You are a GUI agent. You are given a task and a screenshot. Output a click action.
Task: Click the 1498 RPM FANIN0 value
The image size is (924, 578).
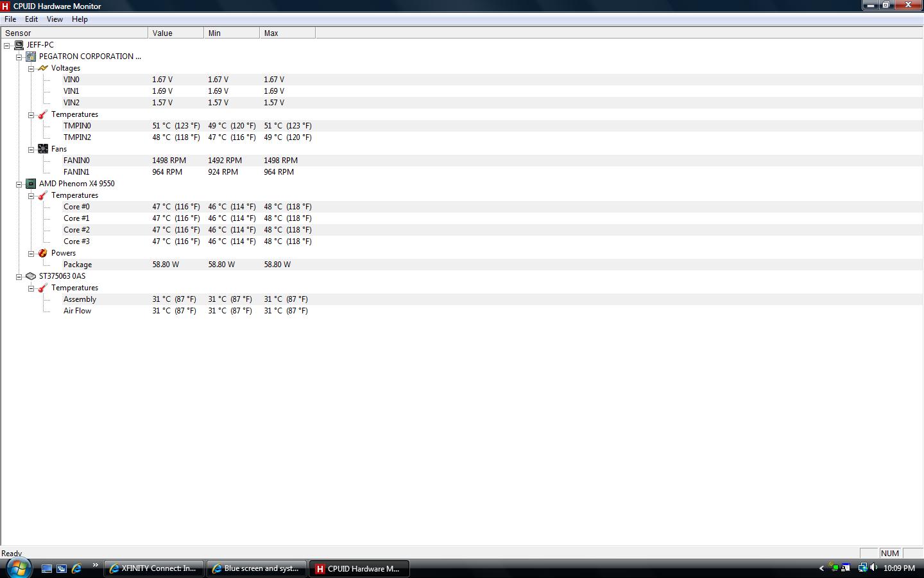click(169, 161)
